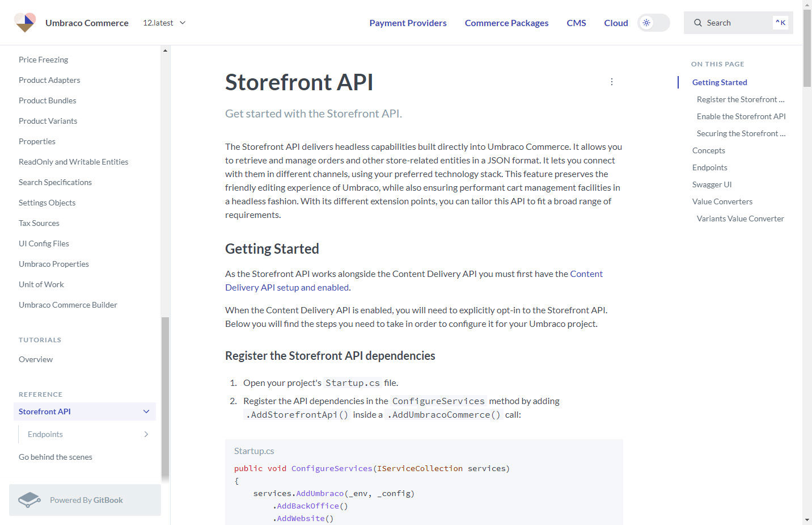812x525 pixels.
Task: Click the sidebar scroll up arrow
Action: tap(165, 51)
